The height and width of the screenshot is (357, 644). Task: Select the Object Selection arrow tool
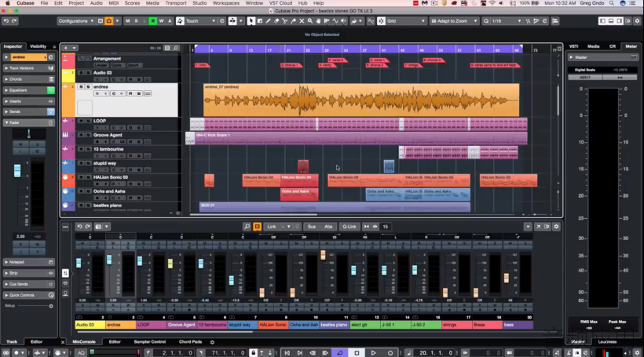click(x=251, y=21)
